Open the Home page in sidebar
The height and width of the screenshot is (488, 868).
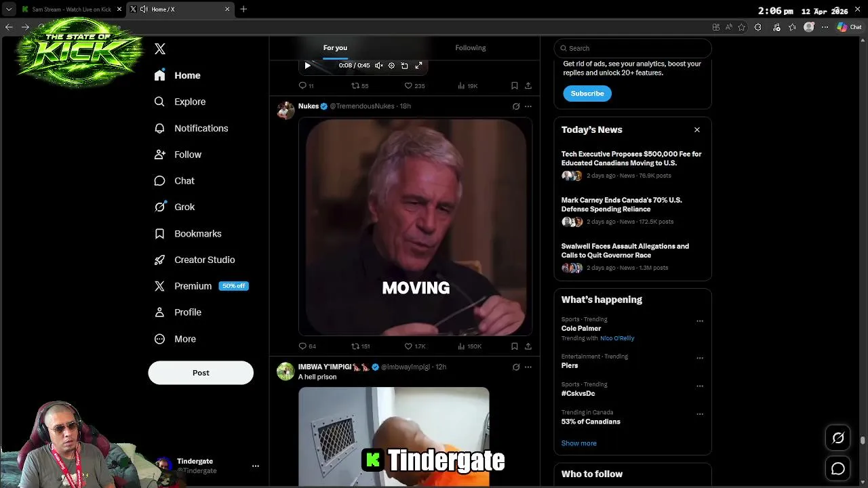point(178,75)
